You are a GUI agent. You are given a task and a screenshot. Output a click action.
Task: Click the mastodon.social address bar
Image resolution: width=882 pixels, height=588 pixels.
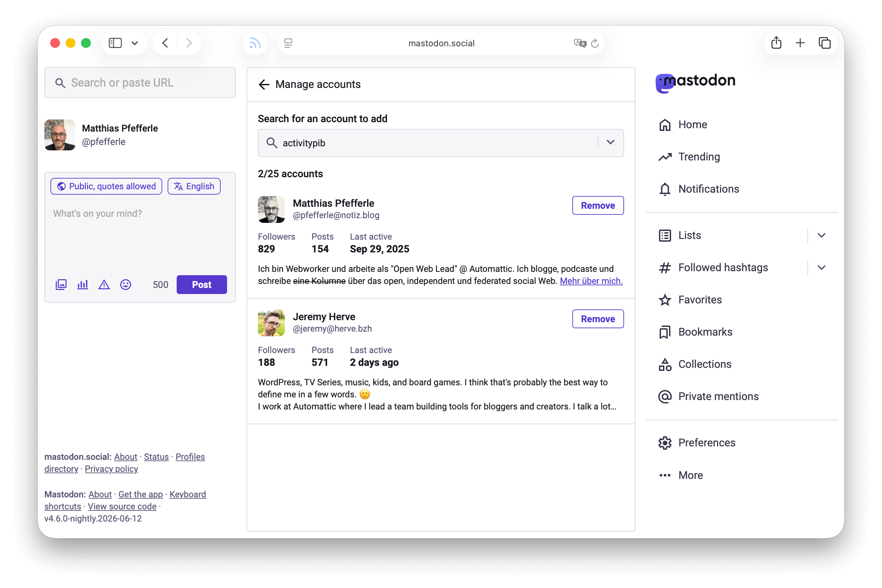click(x=441, y=43)
